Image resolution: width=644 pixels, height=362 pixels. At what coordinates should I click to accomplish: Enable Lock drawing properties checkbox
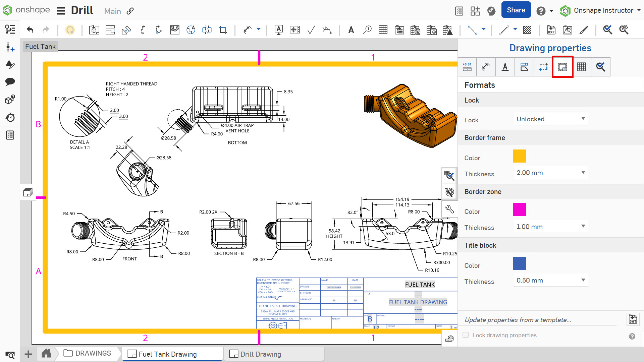click(x=466, y=335)
